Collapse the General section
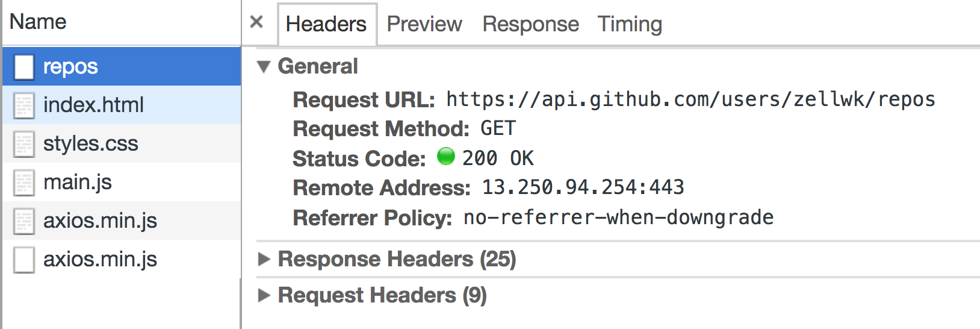This screenshot has height=329, width=980. pos(264,66)
